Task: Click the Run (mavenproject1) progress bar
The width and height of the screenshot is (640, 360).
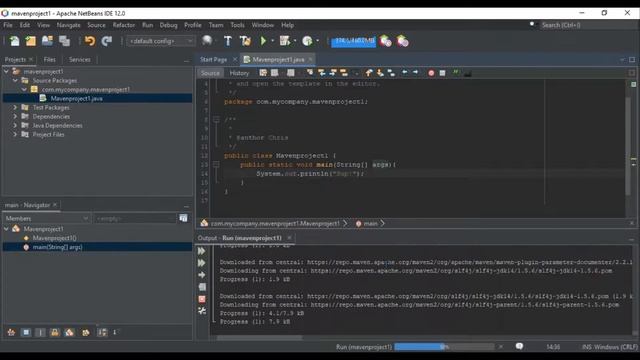Action: [444, 347]
